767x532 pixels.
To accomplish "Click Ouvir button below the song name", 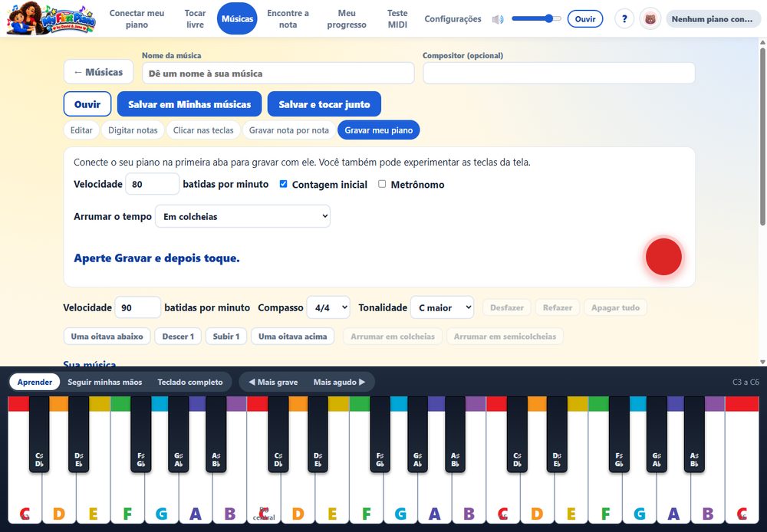I will (x=87, y=104).
